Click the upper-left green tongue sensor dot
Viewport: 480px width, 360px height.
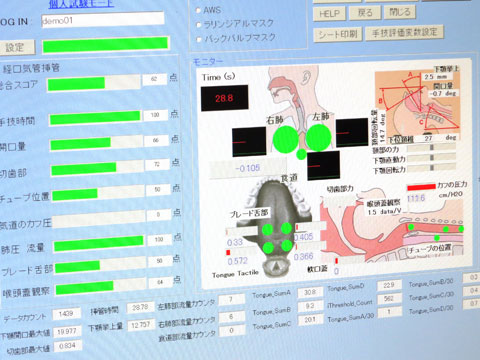pos(267,230)
